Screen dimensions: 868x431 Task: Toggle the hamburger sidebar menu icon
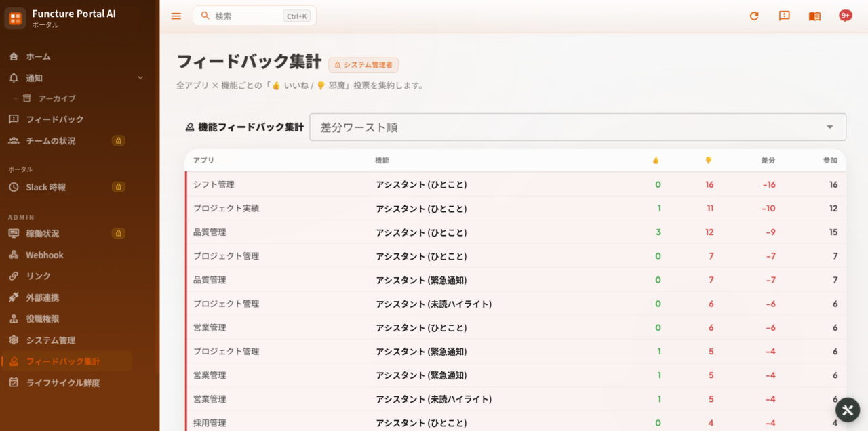(x=176, y=16)
